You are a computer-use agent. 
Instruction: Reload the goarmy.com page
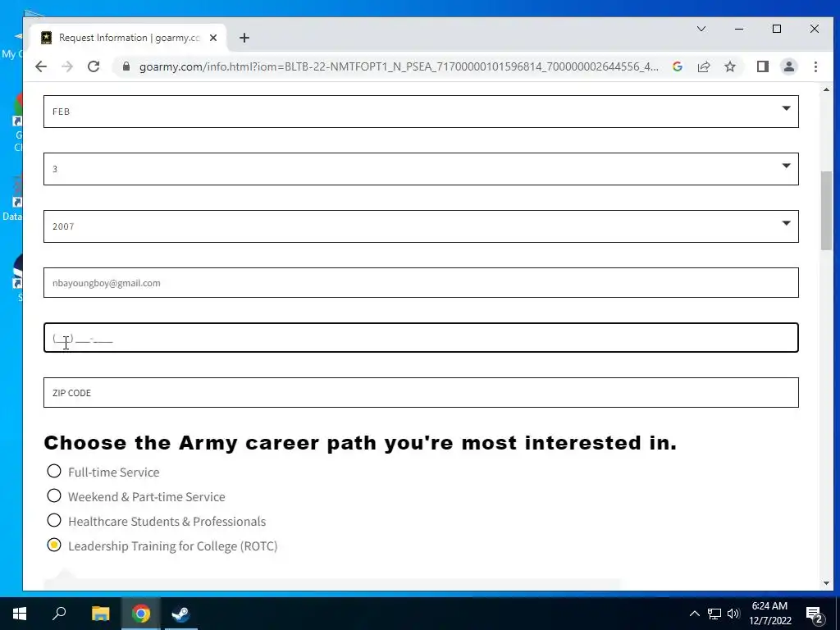[94, 66]
